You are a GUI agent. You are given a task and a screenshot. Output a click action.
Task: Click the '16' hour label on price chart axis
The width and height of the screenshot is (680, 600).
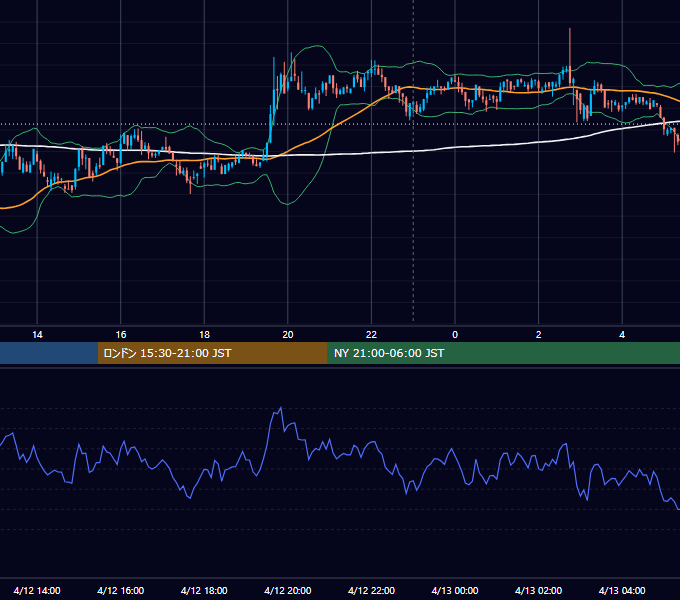[121, 335]
